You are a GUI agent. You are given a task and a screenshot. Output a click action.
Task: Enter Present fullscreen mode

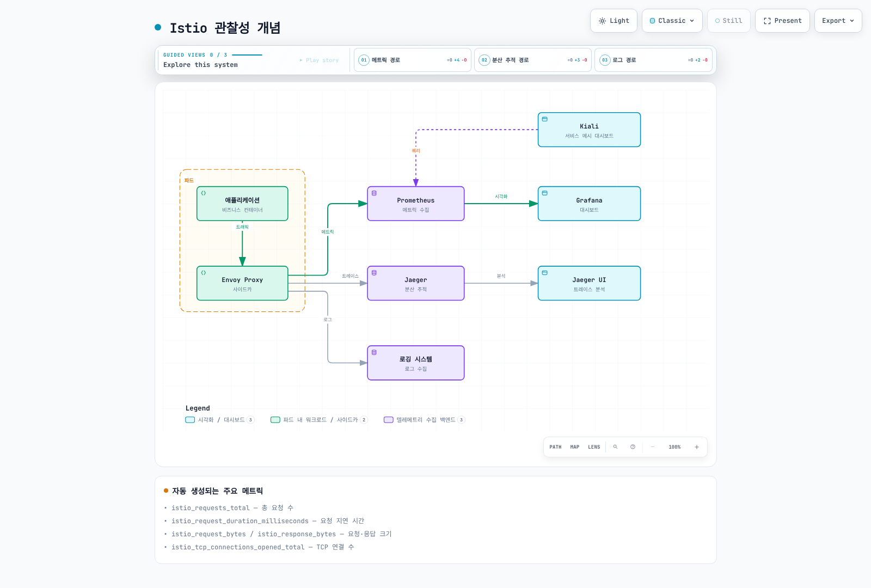782,21
